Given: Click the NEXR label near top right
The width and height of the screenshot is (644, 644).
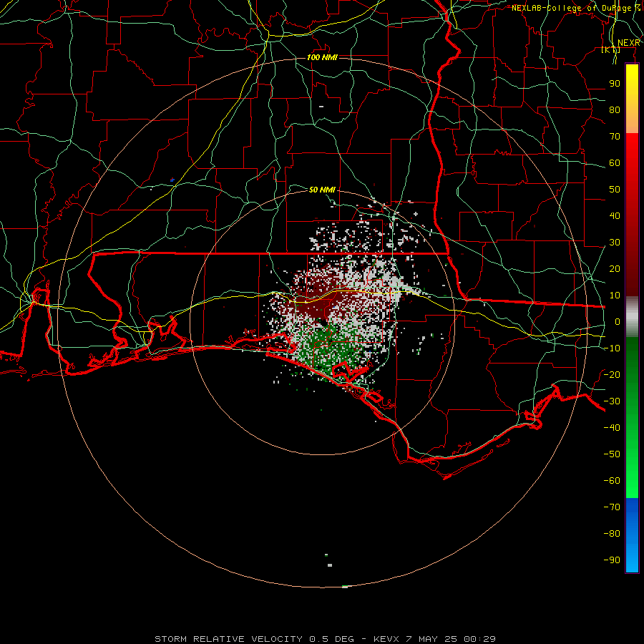Looking at the screenshot, I should pos(629,43).
